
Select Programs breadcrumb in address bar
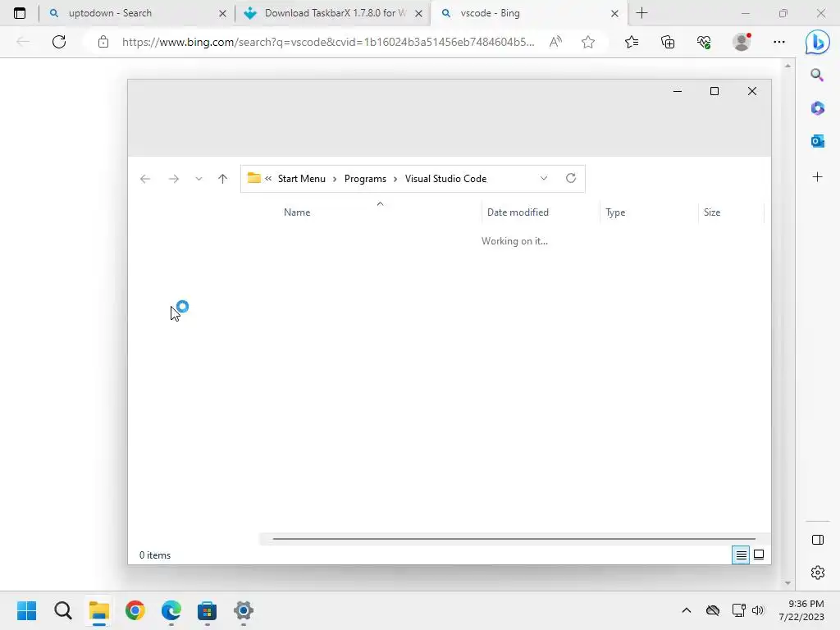(365, 179)
